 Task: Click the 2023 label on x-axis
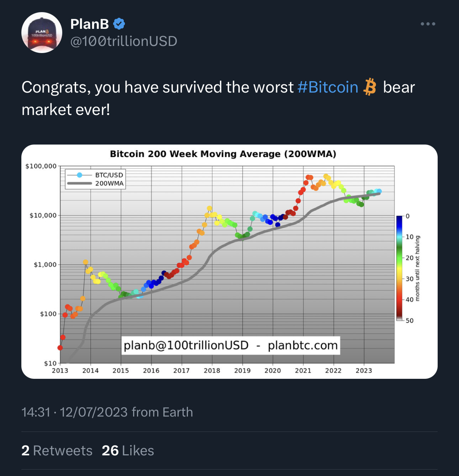364,371
